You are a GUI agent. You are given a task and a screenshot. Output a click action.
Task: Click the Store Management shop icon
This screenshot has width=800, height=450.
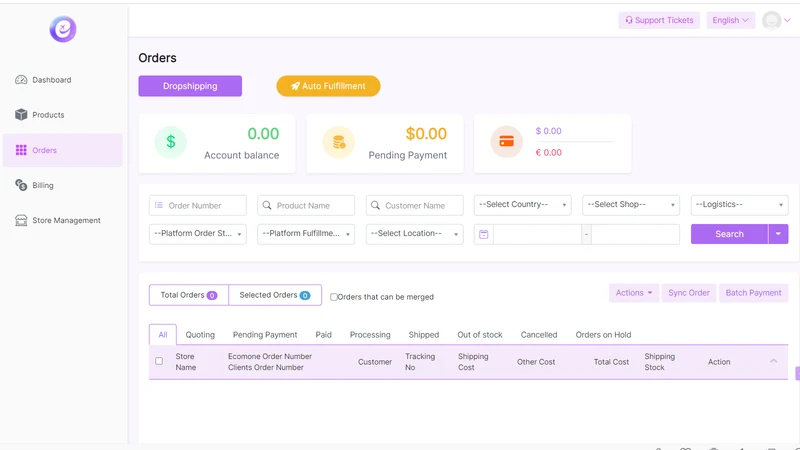(21, 220)
